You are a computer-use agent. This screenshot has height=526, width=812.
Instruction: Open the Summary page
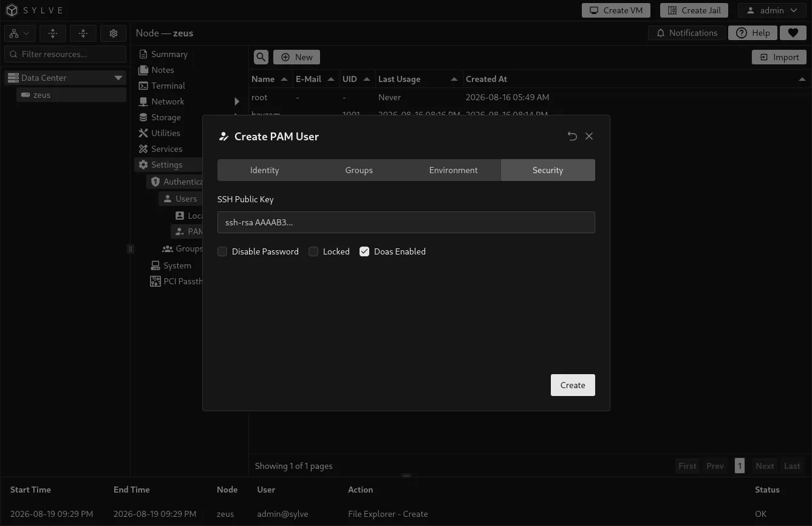point(169,54)
